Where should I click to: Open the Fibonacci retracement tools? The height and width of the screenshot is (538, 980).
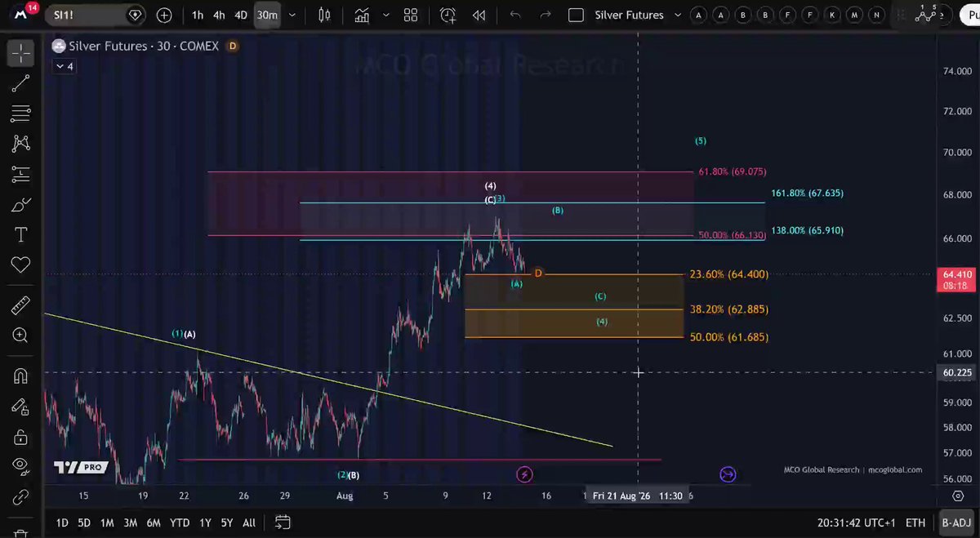pos(20,113)
